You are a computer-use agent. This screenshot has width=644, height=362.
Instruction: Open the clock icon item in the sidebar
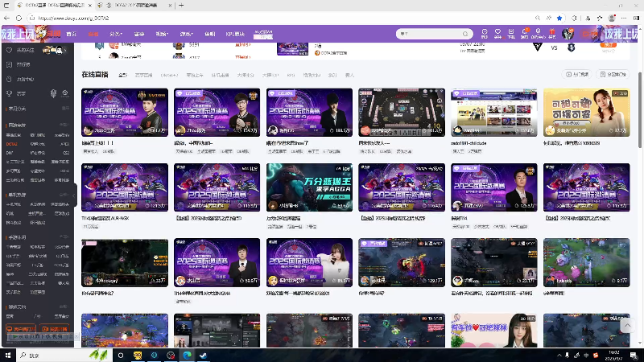tap(25, 79)
